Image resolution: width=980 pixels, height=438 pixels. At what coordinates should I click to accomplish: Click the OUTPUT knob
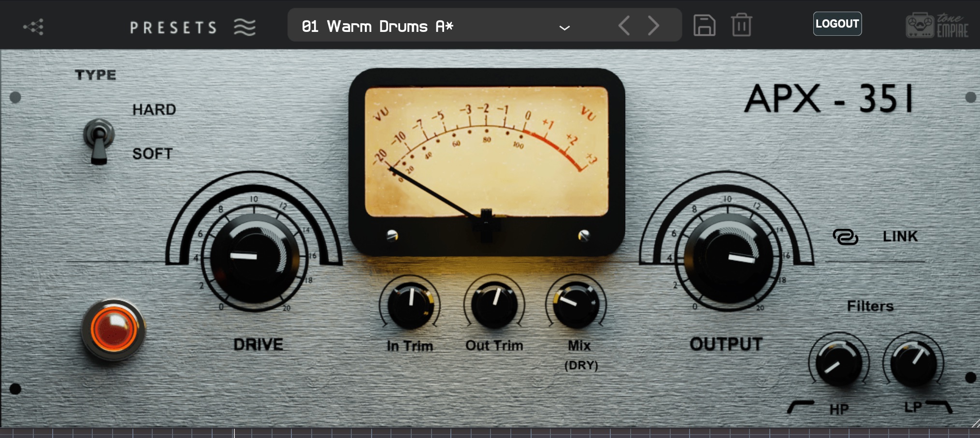pos(728,258)
